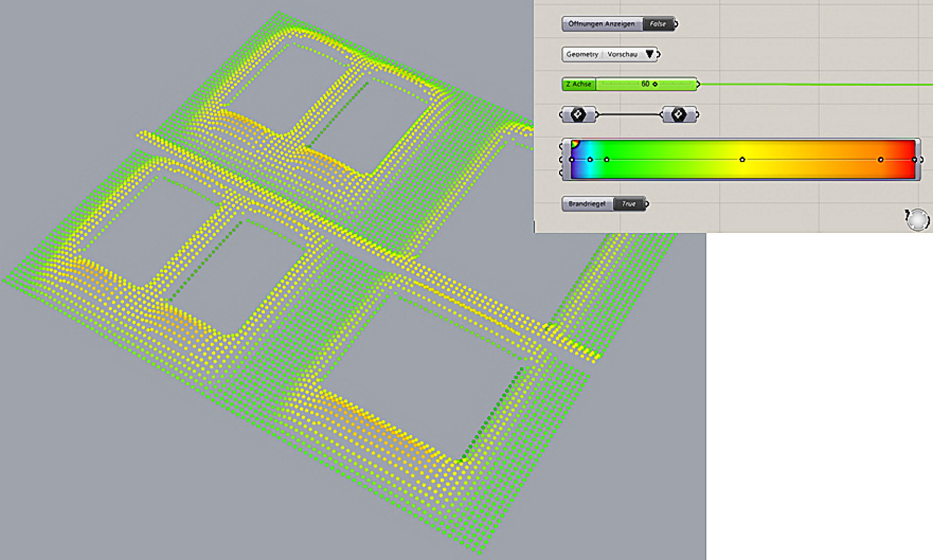Select the right hexagon parameter component
The width and height of the screenshot is (933, 560).
pyautogui.click(x=678, y=114)
